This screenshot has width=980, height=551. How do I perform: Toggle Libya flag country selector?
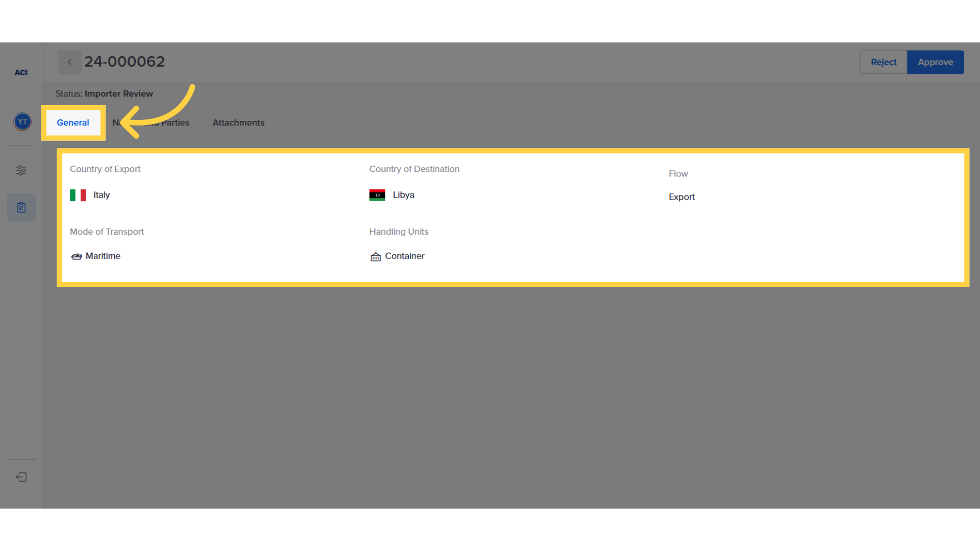coord(378,194)
